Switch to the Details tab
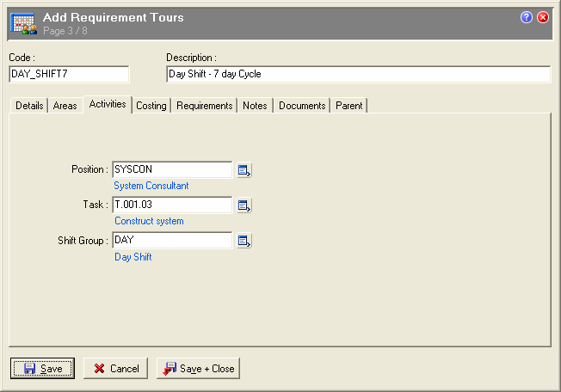 pos(29,106)
